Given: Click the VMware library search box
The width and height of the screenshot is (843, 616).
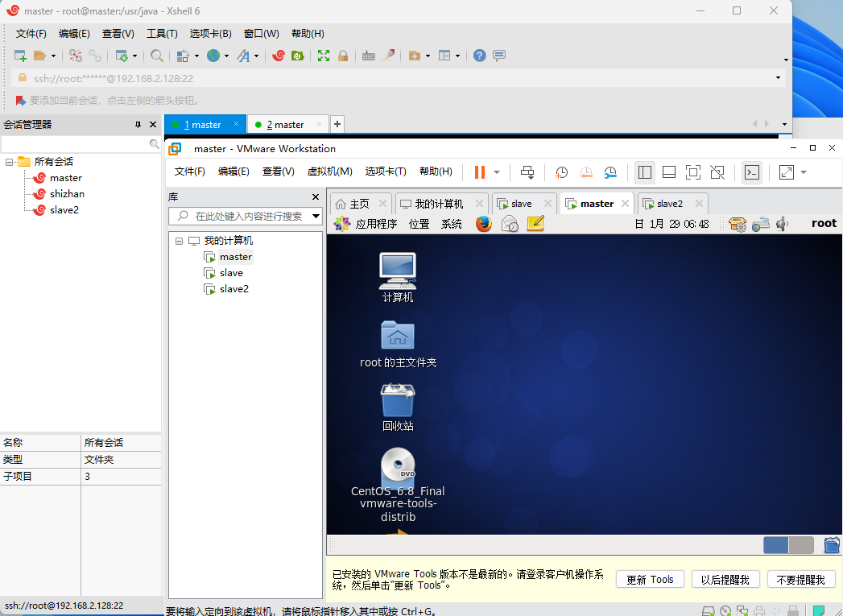Looking at the screenshot, I should (x=245, y=216).
